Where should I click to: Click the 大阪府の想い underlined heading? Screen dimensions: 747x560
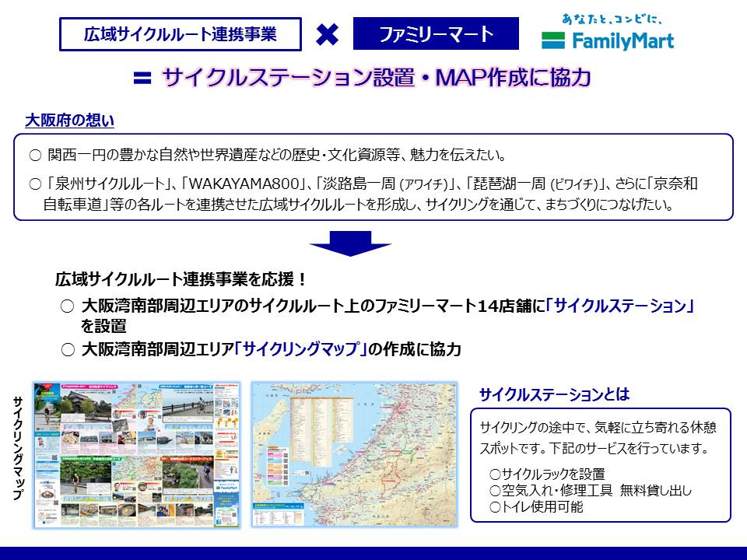pyautogui.click(x=69, y=120)
